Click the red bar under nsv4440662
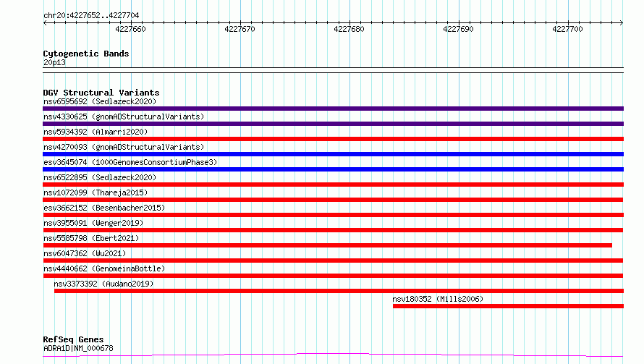The height and width of the screenshot is (364, 644). coord(333,276)
